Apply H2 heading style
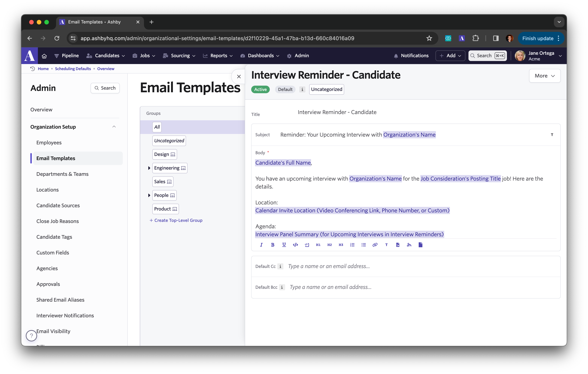Screen dimensions: 588x374 tap(329, 245)
